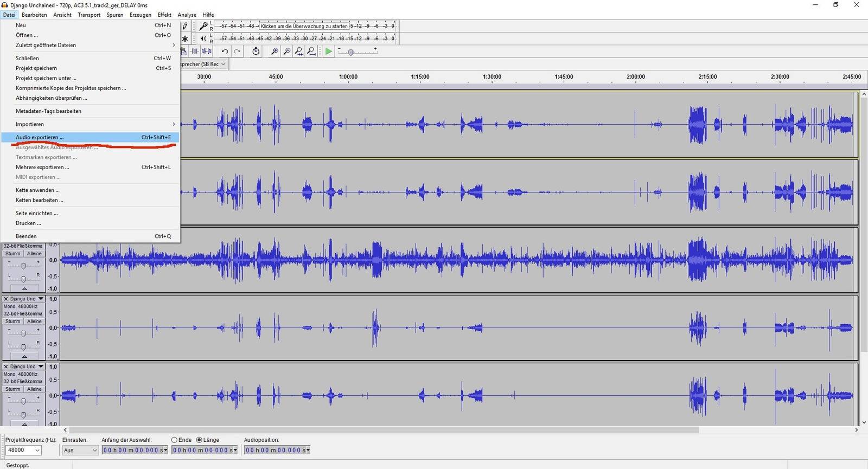Solo the bottom Django Unc track (Alleine)
This screenshot has height=469, width=868.
point(34,389)
